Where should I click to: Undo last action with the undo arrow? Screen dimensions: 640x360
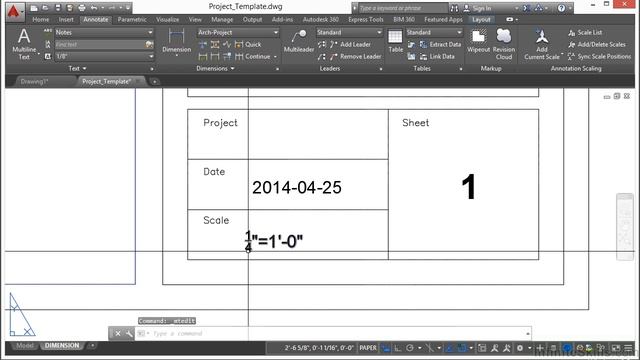[x=94, y=8]
